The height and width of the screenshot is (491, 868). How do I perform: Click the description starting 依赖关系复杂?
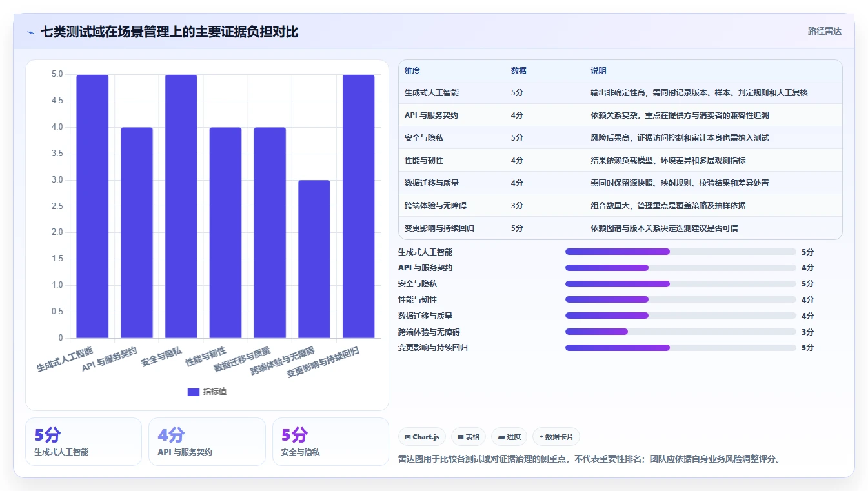point(680,115)
